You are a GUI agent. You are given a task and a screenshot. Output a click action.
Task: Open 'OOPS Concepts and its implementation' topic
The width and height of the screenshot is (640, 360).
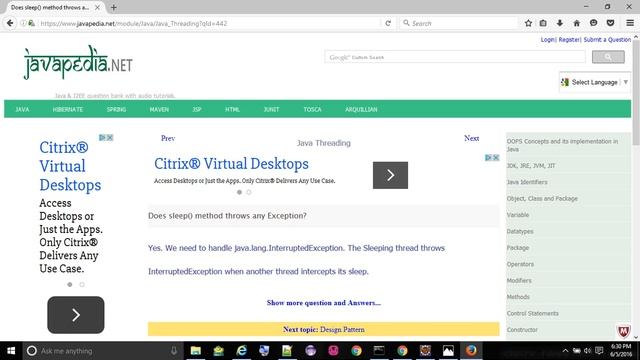coord(562,145)
